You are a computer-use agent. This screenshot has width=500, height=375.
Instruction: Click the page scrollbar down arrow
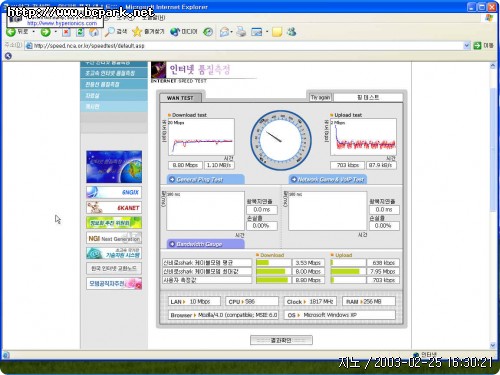click(x=493, y=345)
